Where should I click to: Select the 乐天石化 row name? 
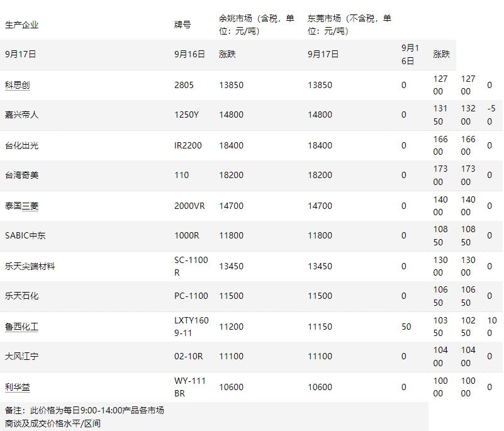21,296
